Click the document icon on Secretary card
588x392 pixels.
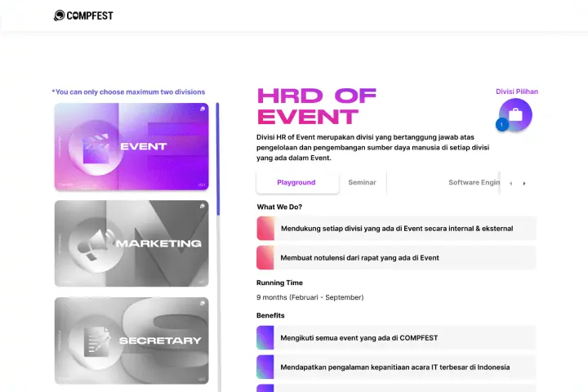(95, 340)
